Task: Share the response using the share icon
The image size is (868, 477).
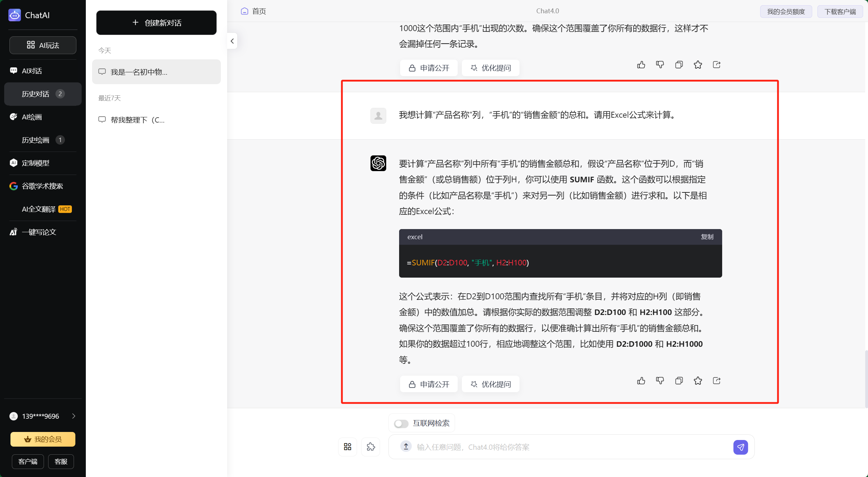Action: (x=716, y=381)
